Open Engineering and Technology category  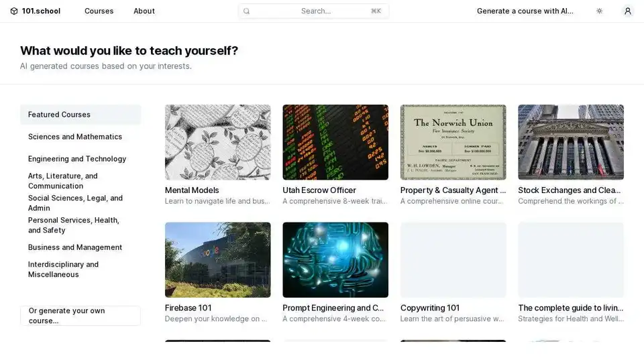(x=77, y=159)
